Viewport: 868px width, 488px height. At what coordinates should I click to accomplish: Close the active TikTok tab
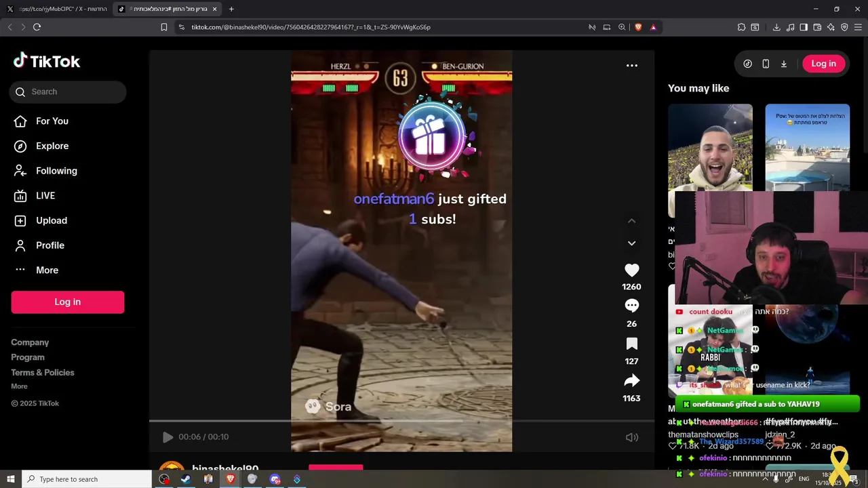(x=215, y=9)
